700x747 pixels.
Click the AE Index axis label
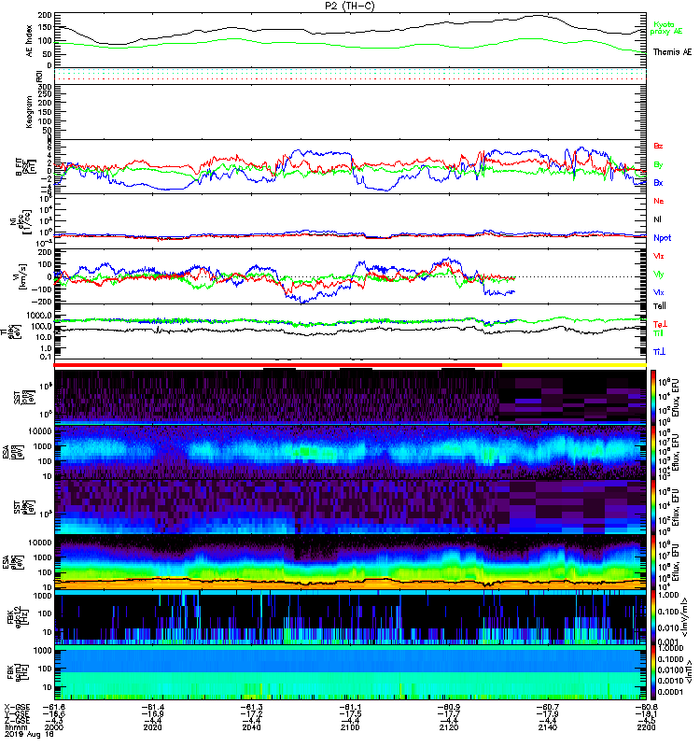click(29, 40)
